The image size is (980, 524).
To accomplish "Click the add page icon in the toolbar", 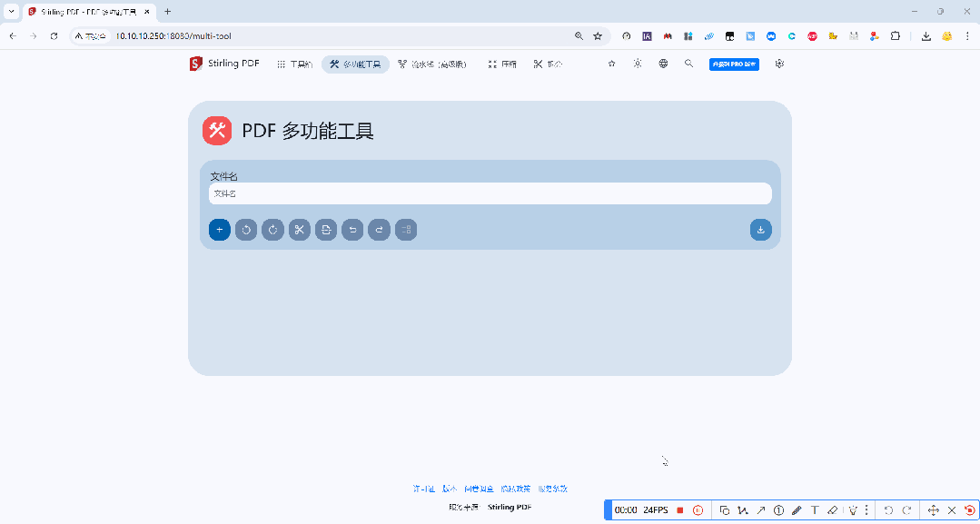I will click(219, 230).
